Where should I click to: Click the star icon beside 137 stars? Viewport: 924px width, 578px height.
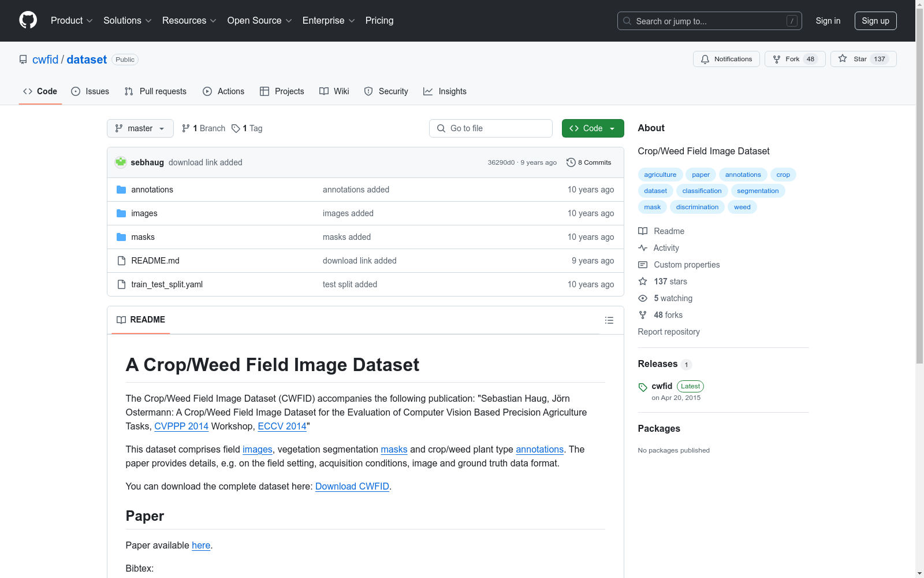coord(643,281)
